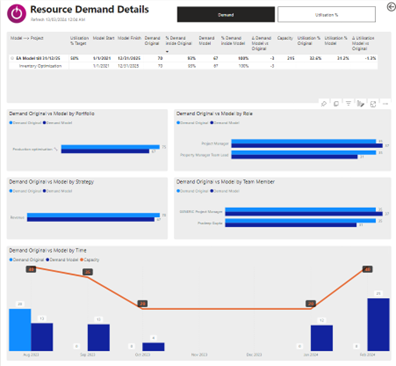Sort by Model Start column header

coord(103,38)
